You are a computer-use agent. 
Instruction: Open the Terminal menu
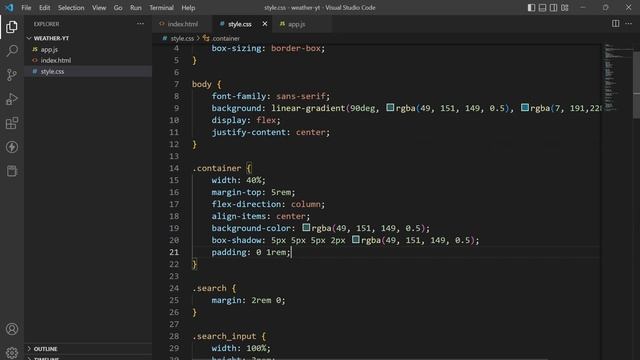tap(161, 7)
